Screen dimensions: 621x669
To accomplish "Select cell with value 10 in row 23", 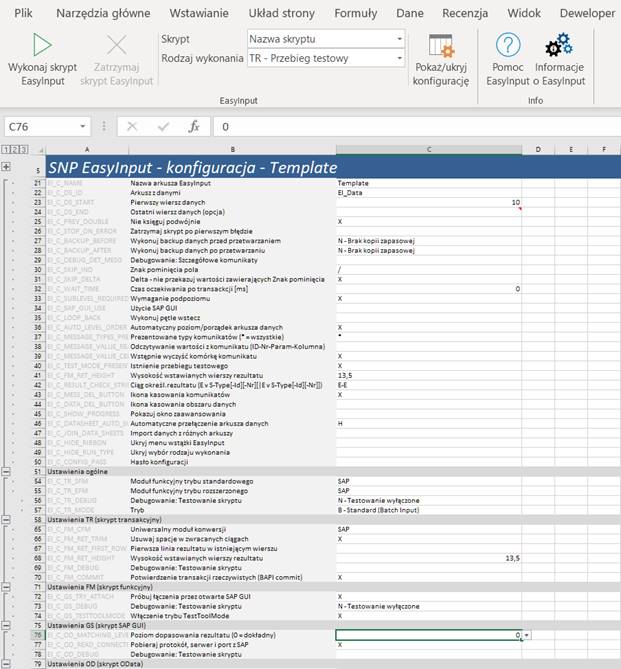I will point(429,202).
